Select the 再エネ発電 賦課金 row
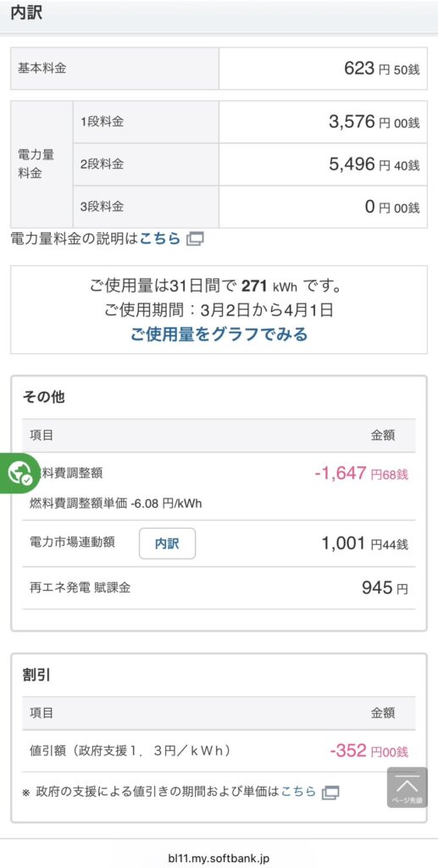 tap(219, 588)
